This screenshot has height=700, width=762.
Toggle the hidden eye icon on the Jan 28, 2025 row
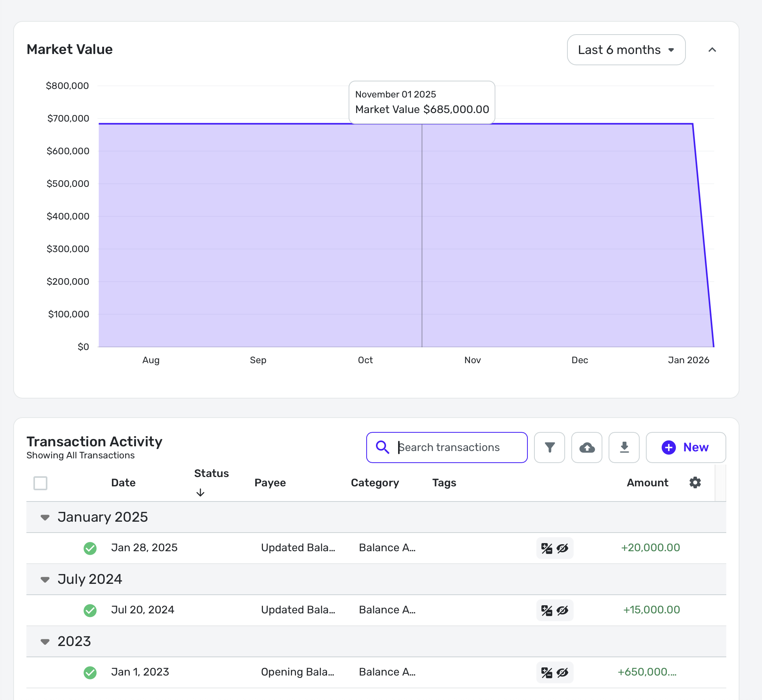[x=562, y=548]
